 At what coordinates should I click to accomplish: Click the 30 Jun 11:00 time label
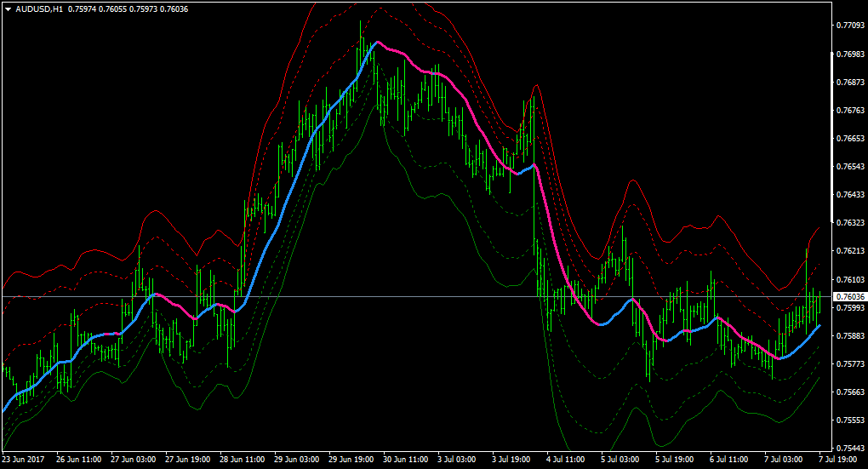406,460
